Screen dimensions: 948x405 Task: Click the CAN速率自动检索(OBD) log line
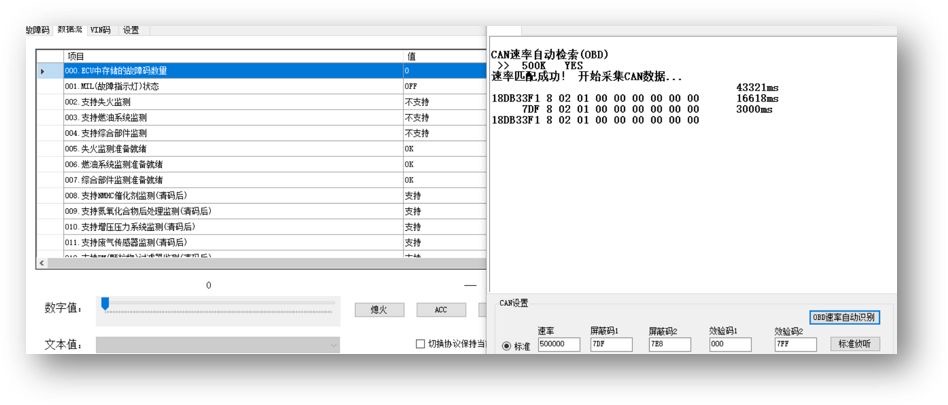550,54
